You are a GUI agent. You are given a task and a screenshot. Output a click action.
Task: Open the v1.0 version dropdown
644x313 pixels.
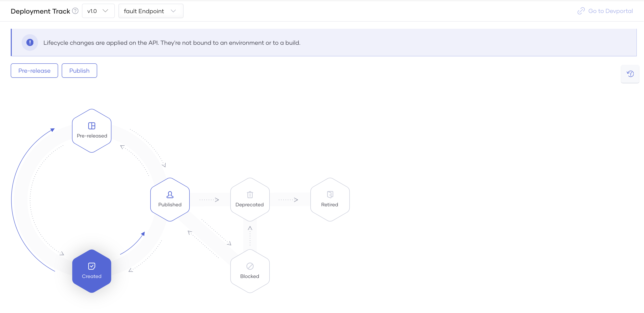click(x=98, y=11)
